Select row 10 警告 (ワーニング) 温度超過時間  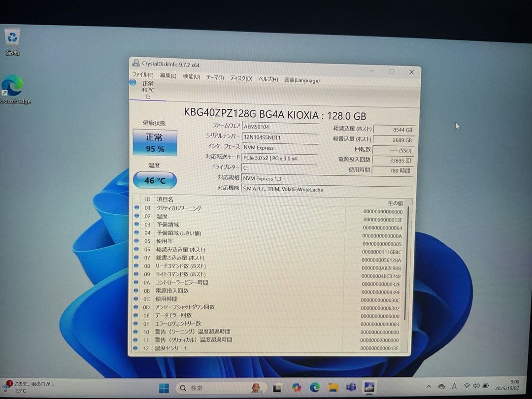(x=267, y=332)
